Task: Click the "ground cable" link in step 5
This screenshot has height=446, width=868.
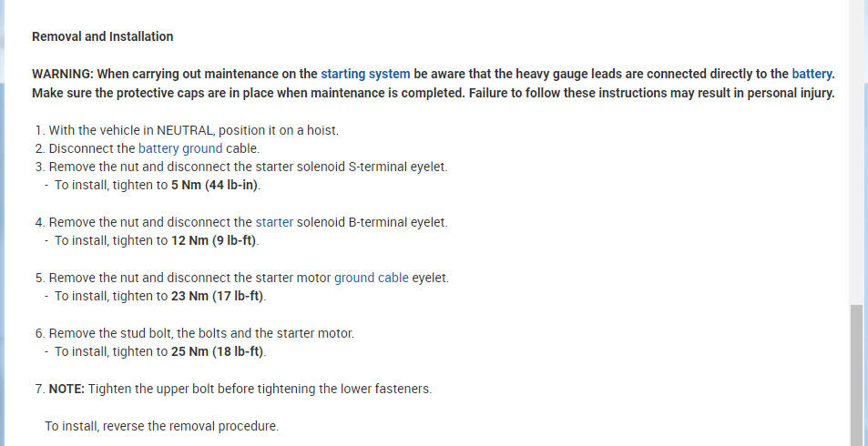Action: (x=372, y=278)
